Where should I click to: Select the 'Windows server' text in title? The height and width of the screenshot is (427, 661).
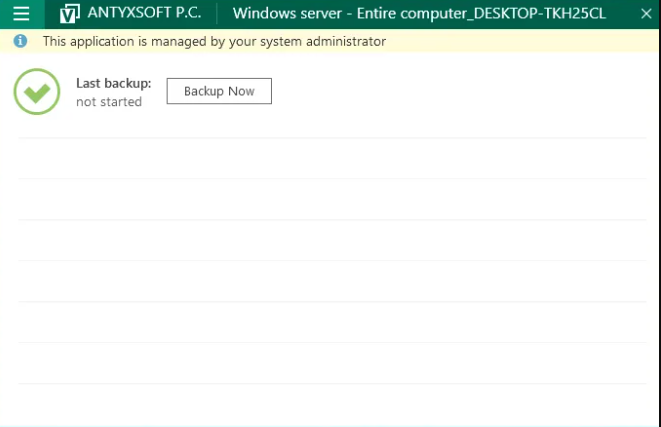[x=283, y=14]
